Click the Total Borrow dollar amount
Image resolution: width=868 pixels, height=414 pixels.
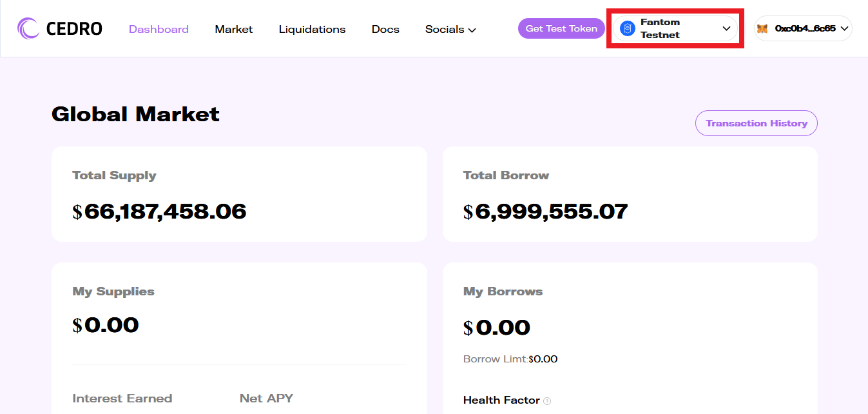545,212
